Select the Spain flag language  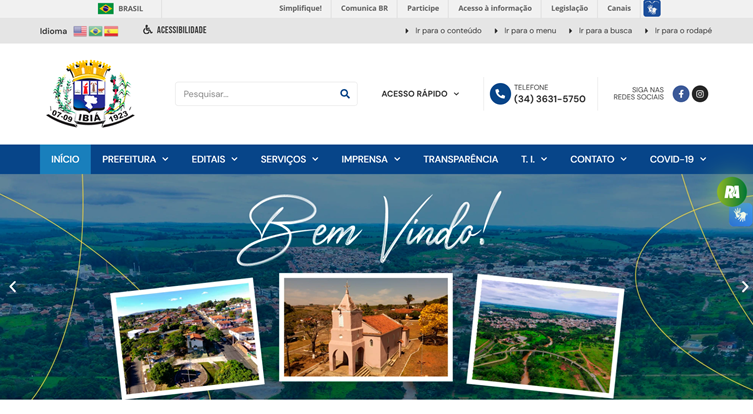coord(111,31)
